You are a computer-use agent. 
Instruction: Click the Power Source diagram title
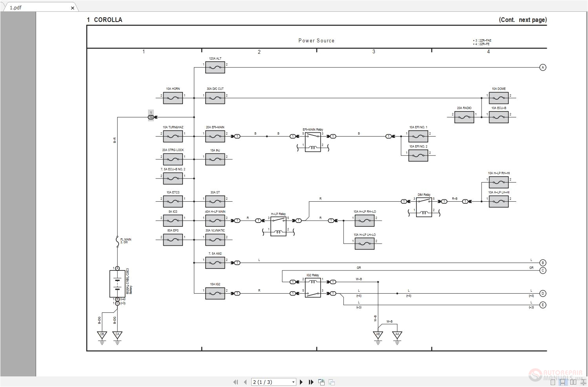click(x=316, y=40)
